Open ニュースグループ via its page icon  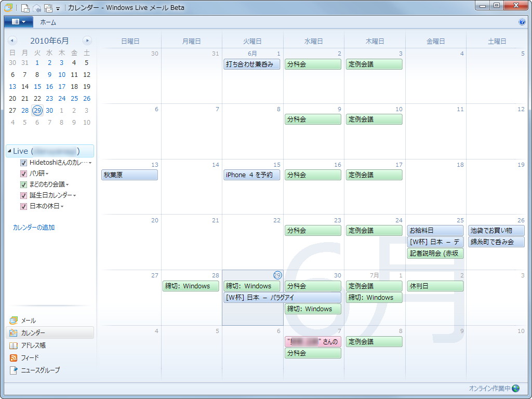pos(13,370)
